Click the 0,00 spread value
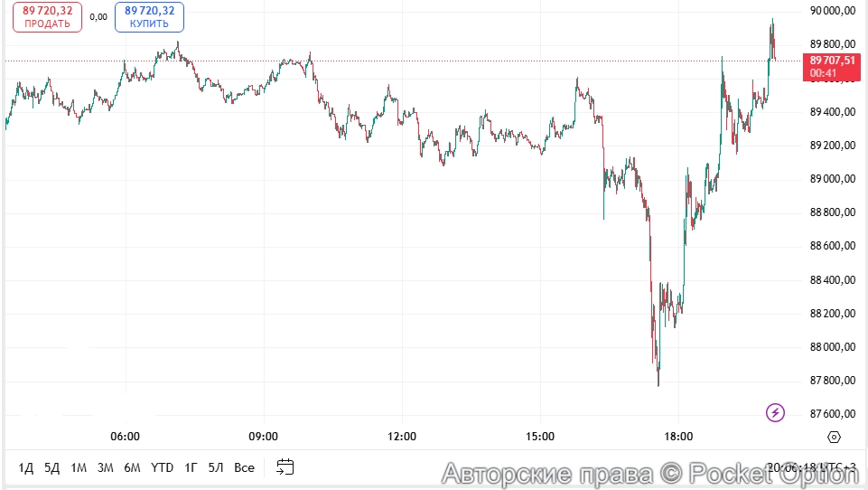868x490 pixels. click(x=98, y=16)
